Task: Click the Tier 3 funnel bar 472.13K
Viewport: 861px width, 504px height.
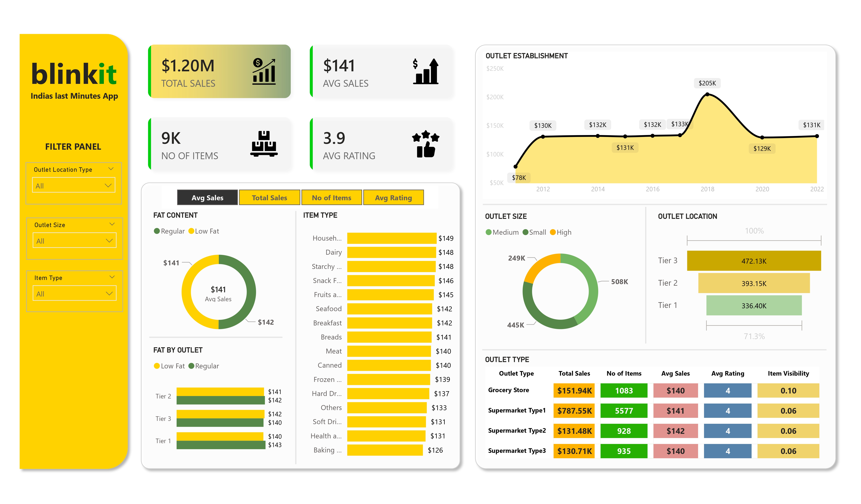Action: [754, 261]
